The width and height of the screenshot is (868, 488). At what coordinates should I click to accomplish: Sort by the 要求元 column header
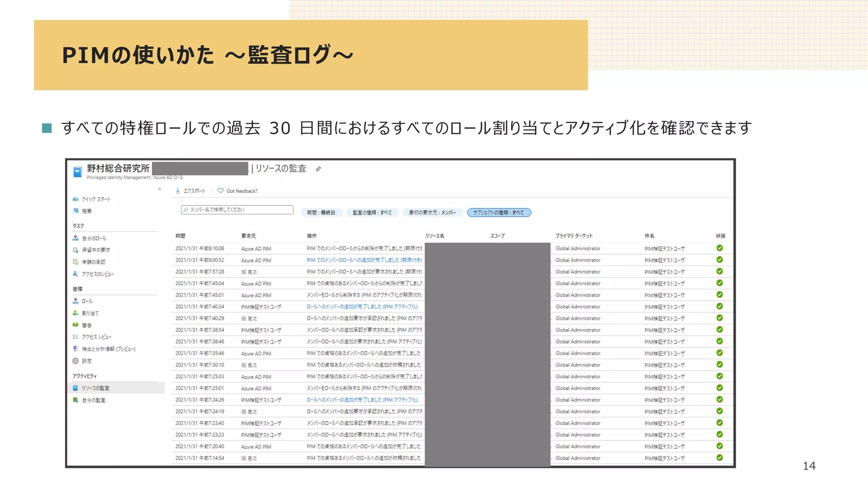(248, 236)
